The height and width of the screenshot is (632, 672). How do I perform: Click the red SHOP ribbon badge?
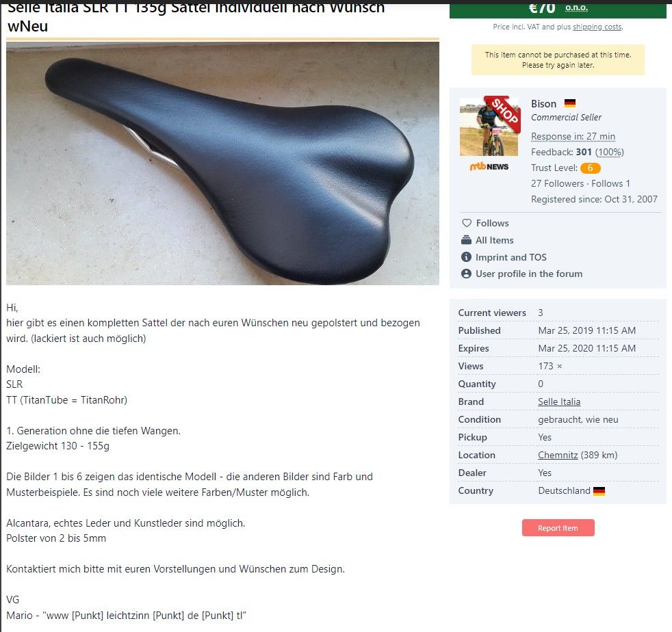click(504, 113)
